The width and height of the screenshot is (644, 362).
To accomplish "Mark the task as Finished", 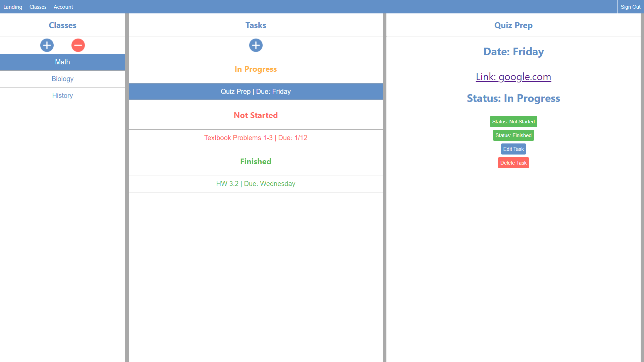I will pos(513,135).
